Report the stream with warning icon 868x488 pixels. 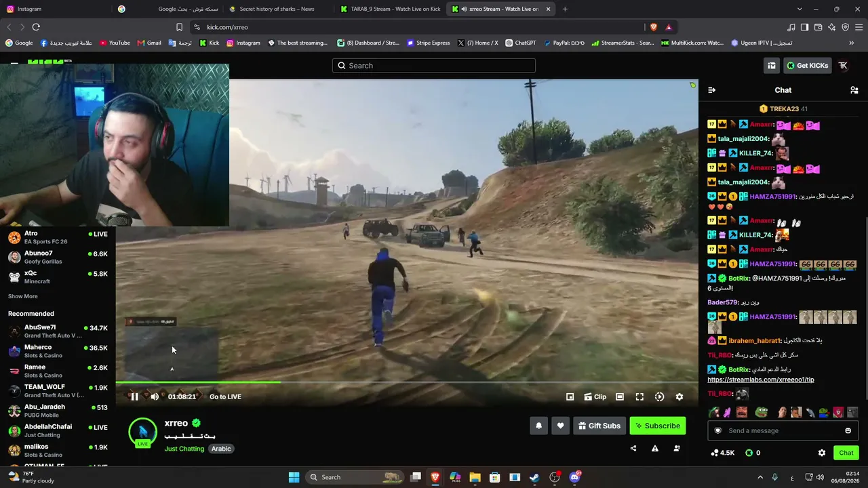pos(655,448)
